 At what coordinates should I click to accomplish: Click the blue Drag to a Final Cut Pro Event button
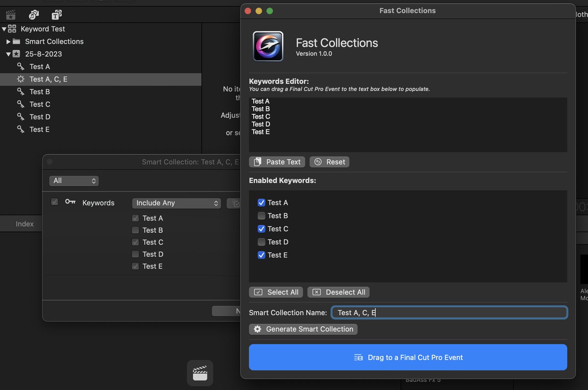[x=408, y=357]
